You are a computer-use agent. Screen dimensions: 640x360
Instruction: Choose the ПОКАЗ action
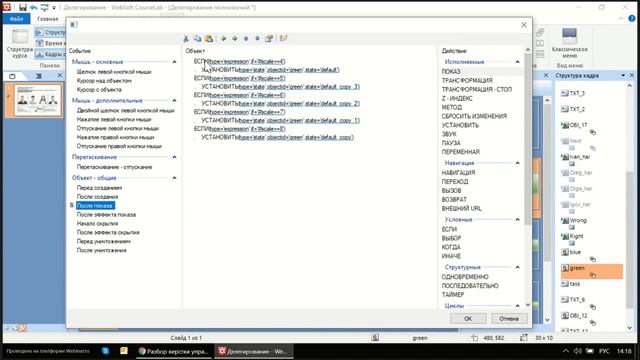(451, 72)
